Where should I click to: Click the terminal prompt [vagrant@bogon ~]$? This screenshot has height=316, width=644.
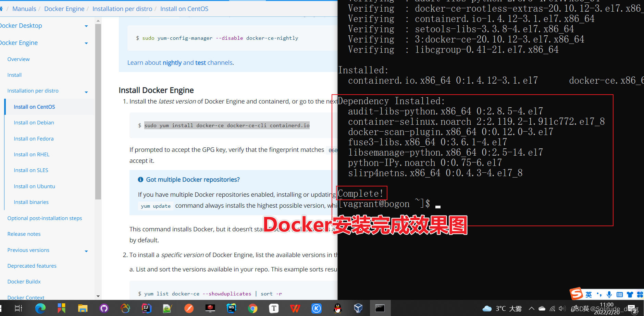[x=384, y=204]
